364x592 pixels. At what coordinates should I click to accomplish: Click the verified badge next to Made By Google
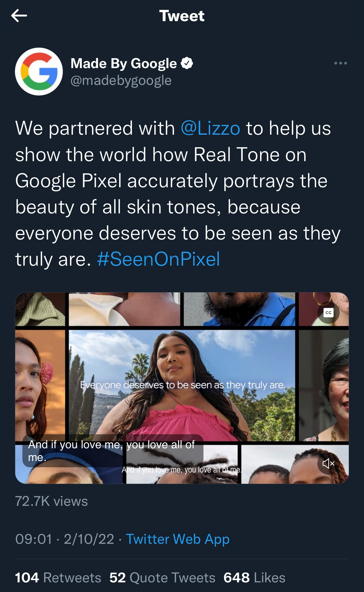tap(187, 63)
